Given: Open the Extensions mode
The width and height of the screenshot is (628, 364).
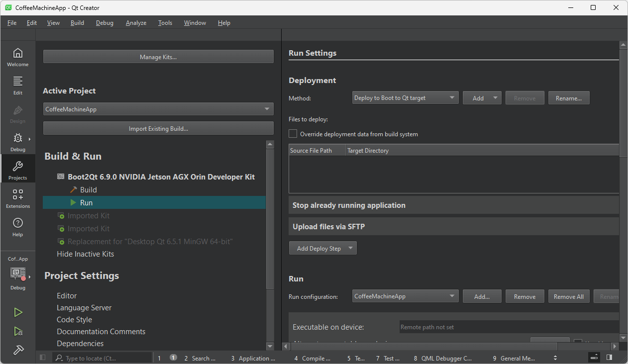Looking at the screenshot, I should pyautogui.click(x=17, y=198).
